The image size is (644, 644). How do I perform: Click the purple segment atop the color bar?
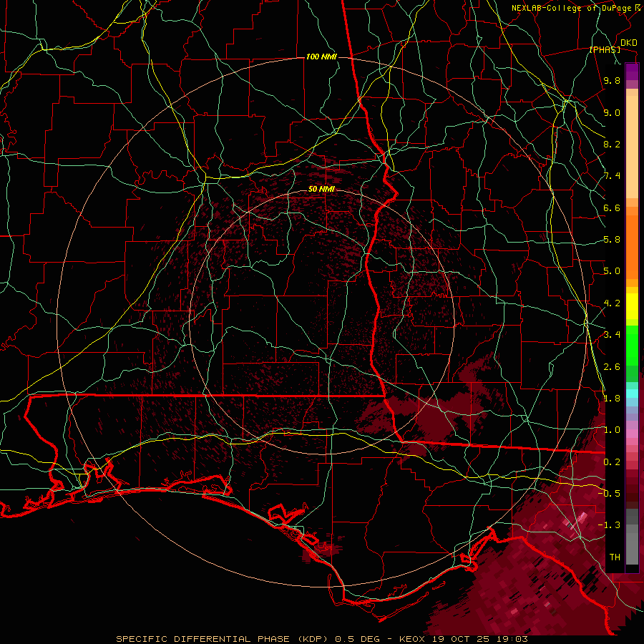coord(632,72)
